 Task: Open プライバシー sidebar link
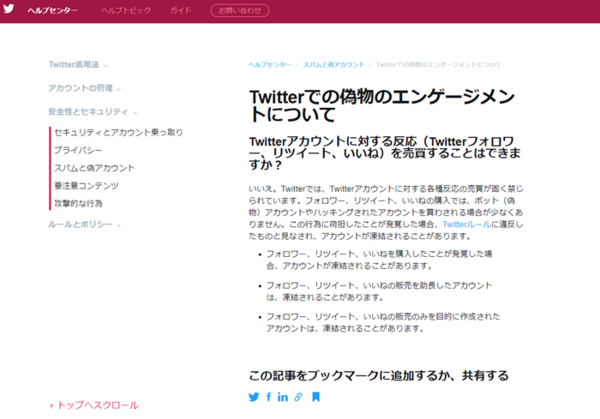(x=78, y=150)
